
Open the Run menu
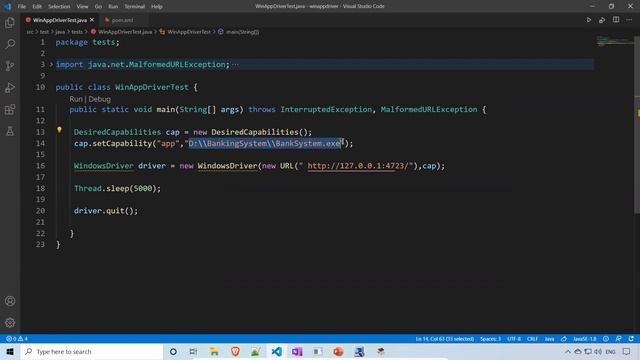[x=113, y=7]
